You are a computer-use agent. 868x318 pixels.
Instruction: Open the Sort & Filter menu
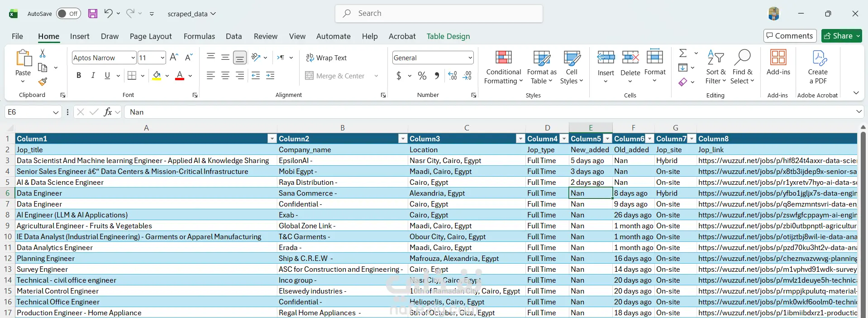tap(715, 67)
